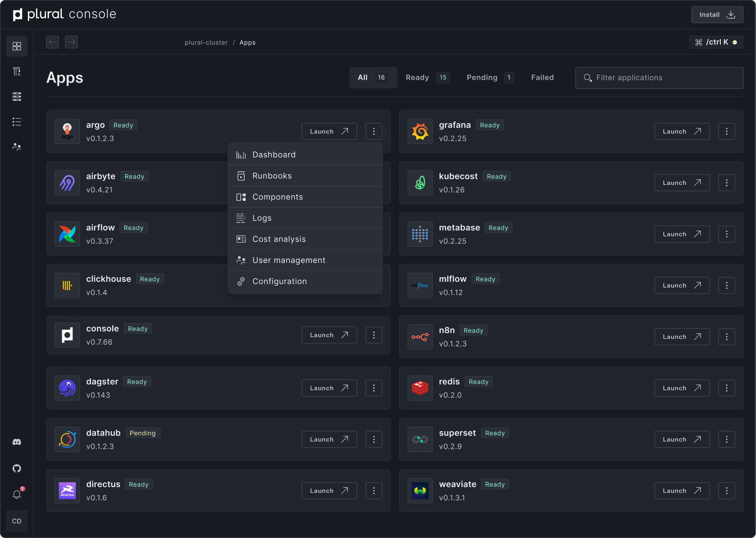Click the grafana app logo
Screen dimensions: 756x538
420,131
